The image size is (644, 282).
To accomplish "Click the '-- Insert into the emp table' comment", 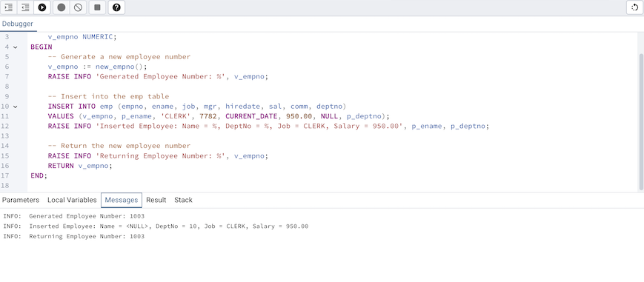I will (x=108, y=96).
